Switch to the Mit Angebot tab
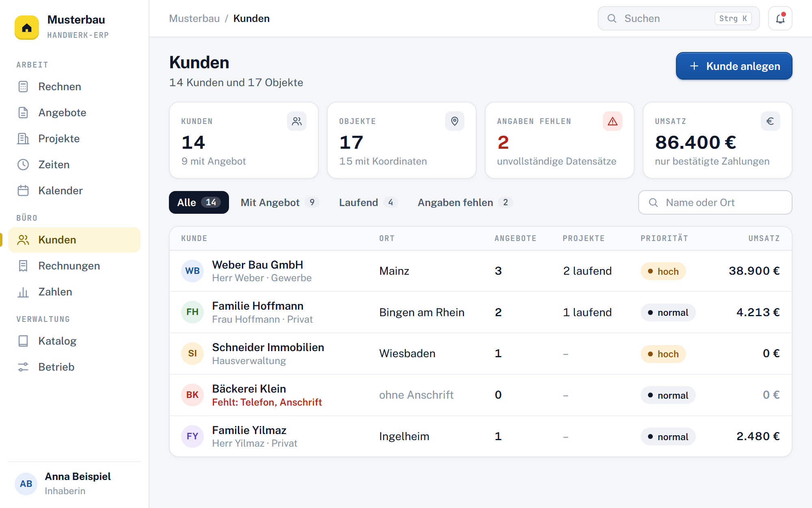812x508 pixels. pyautogui.click(x=279, y=202)
